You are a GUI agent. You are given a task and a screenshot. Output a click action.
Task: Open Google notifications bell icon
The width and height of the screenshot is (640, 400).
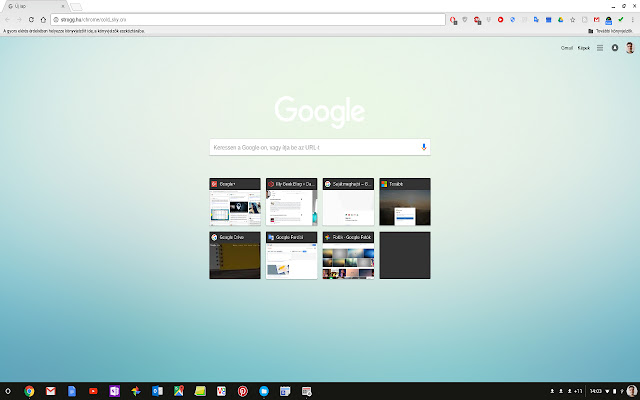coord(615,48)
